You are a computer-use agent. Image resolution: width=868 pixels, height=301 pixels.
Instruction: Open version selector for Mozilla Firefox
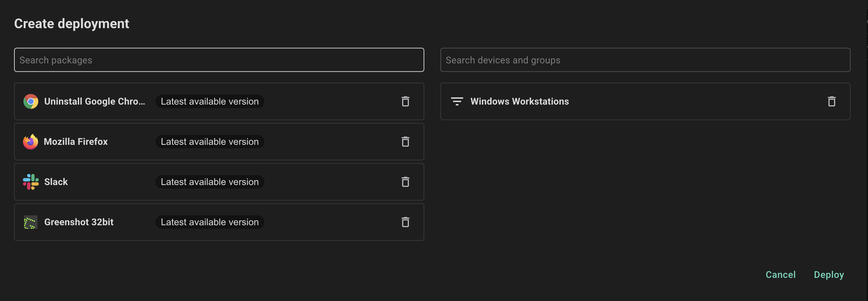tap(209, 141)
